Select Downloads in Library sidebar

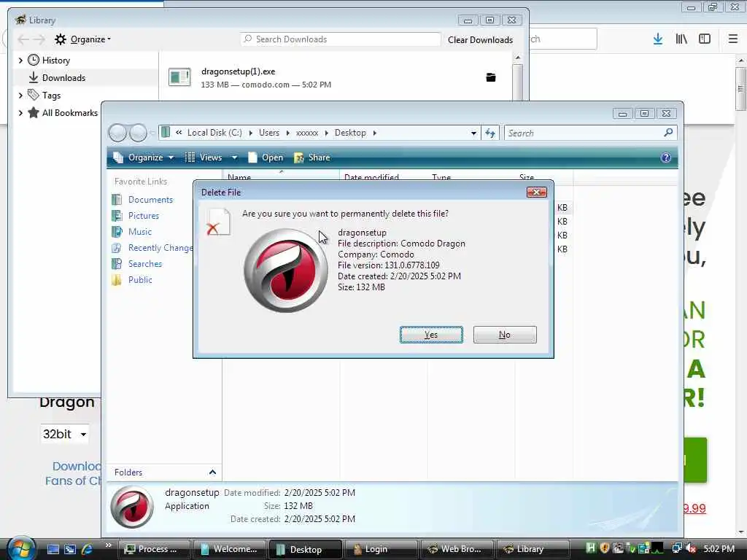tap(63, 77)
